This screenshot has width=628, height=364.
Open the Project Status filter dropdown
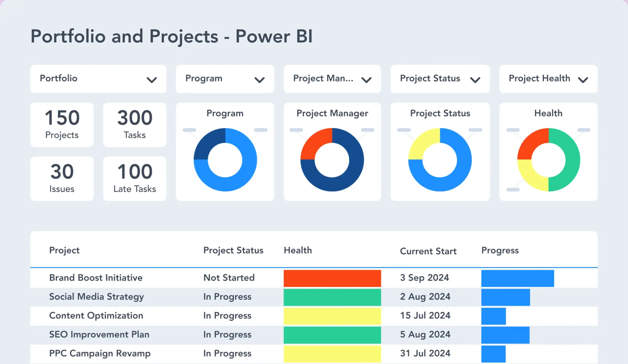440,79
